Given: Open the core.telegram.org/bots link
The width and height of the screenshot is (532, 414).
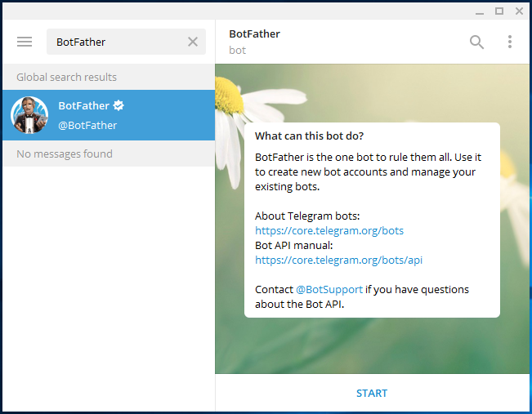Looking at the screenshot, I should point(329,230).
